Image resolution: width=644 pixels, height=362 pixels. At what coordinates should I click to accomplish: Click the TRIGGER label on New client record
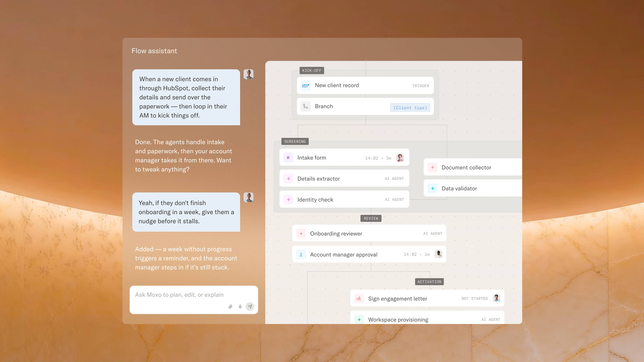click(x=421, y=86)
